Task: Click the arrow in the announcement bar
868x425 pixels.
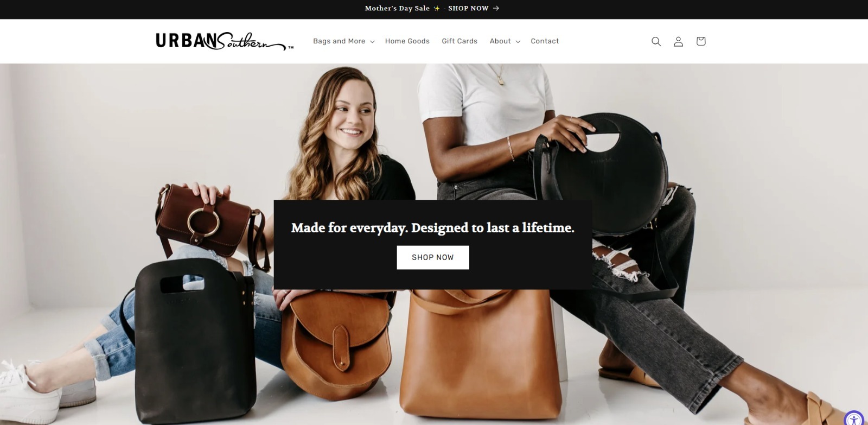Action: tap(496, 8)
